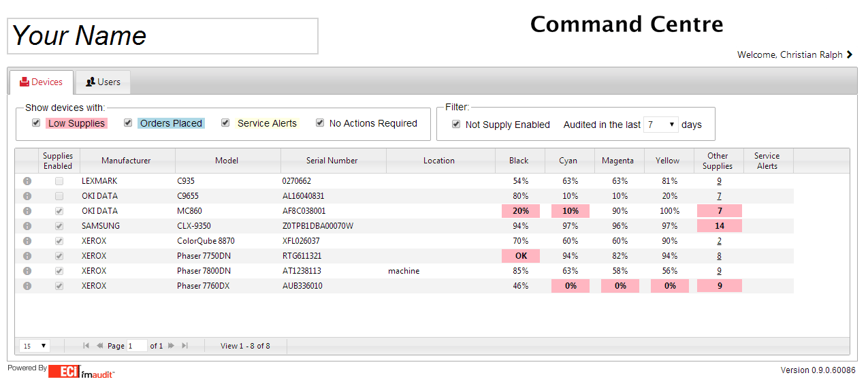Sort by Black column header
The width and height of the screenshot is (868, 386).
[x=519, y=161]
